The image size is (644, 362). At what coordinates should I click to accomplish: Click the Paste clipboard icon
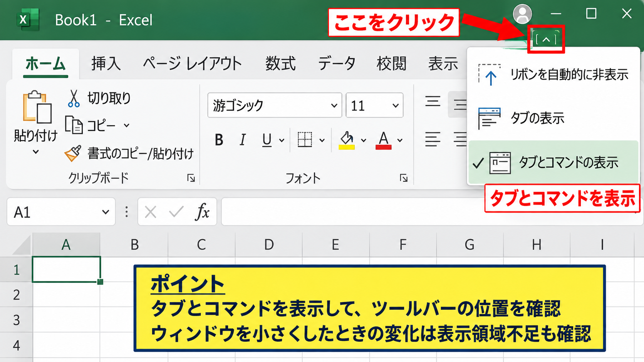click(37, 107)
